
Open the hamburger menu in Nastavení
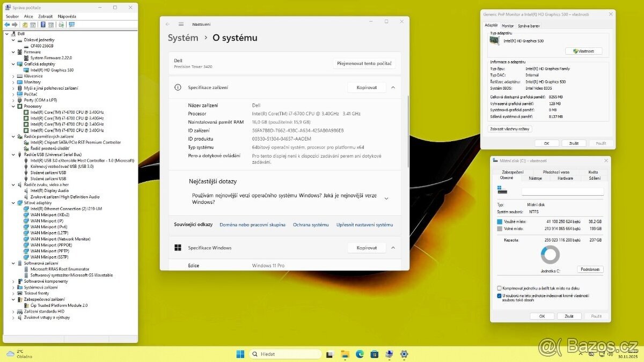tap(181, 24)
